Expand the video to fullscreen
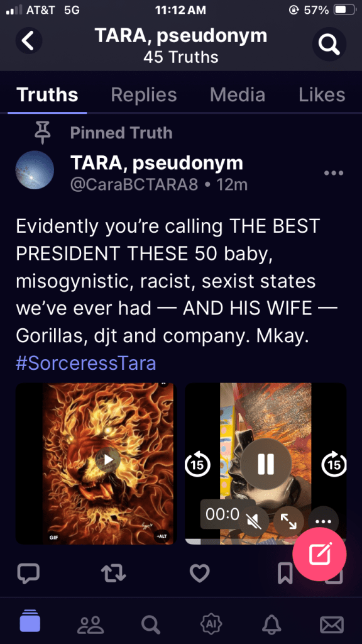Screen dimensions: 362x644 click(x=288, y=521)
